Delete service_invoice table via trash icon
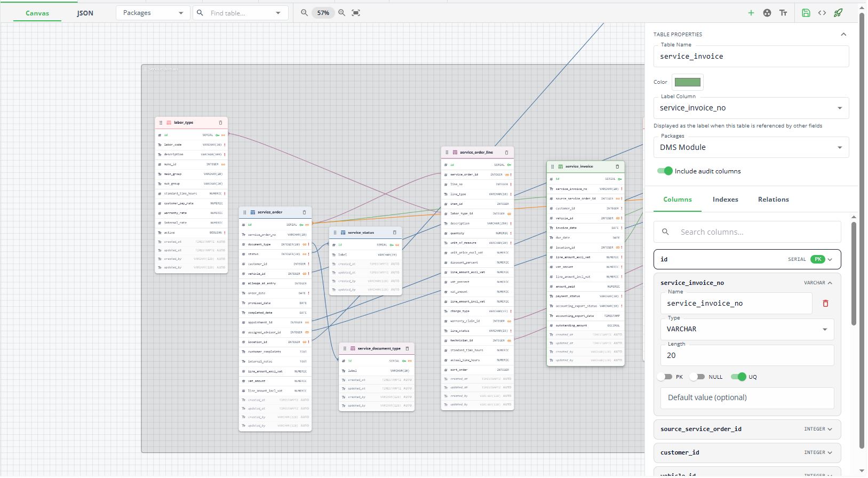 tap(617, 166)
